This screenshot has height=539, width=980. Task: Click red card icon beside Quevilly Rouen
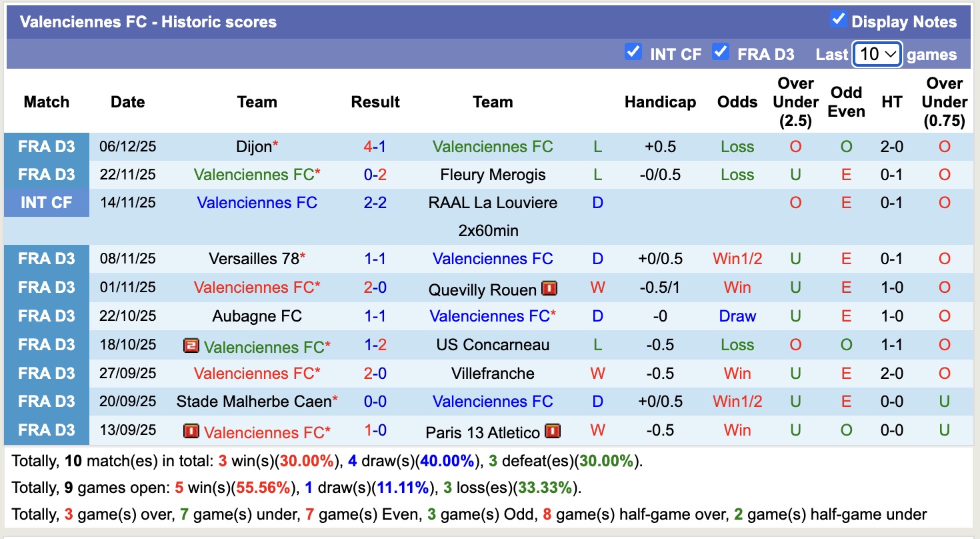(x=550, y=288)
